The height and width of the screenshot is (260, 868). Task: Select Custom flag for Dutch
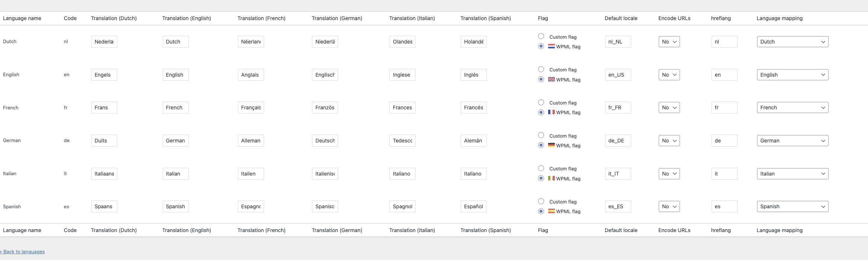click(541, 36)
